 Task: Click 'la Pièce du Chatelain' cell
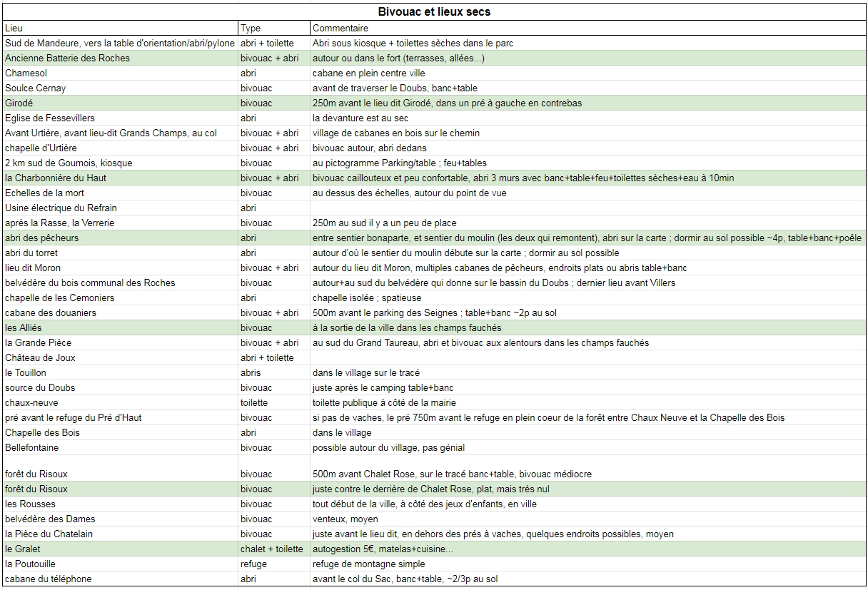tap(121, 534)
